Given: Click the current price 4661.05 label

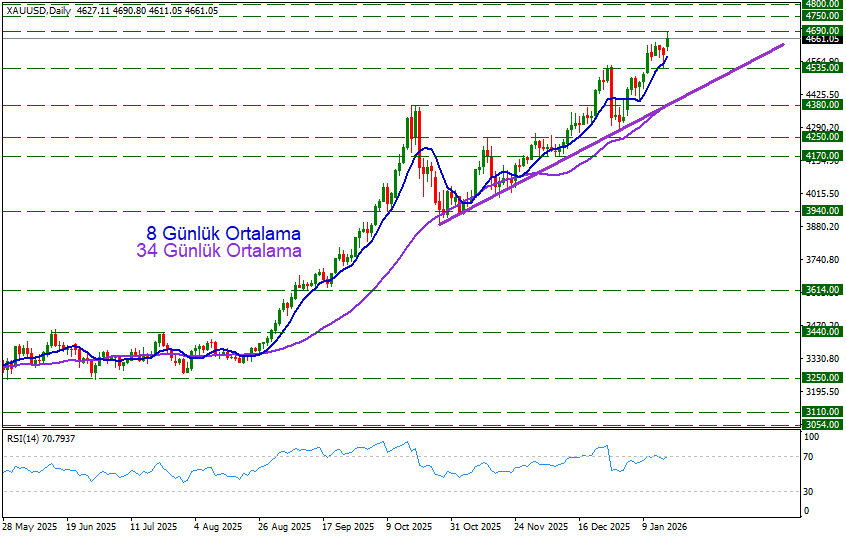Looking at the screenshot, I should tap(821, 40).
